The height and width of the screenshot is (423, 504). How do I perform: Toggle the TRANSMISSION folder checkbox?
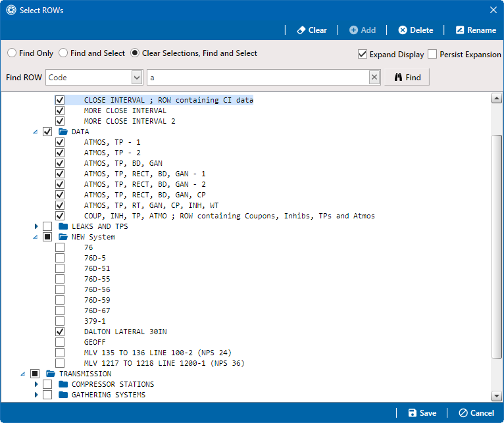pos(35,374)
